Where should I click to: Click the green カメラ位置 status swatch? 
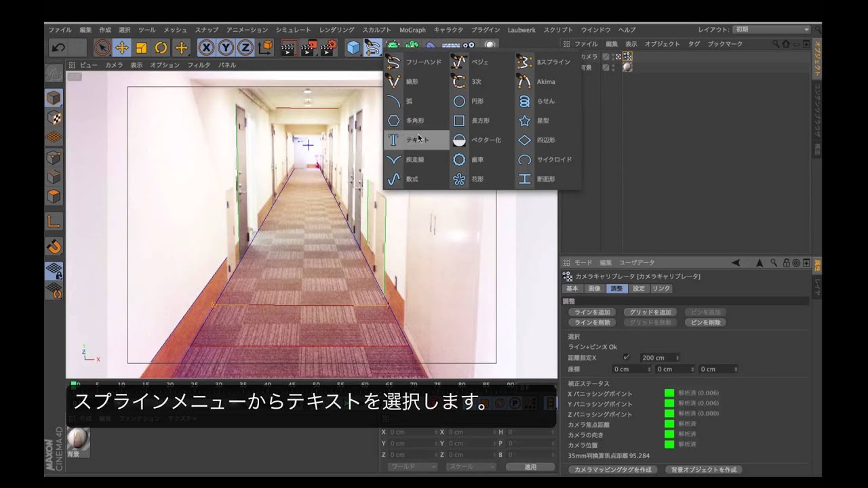coord(669,445)
